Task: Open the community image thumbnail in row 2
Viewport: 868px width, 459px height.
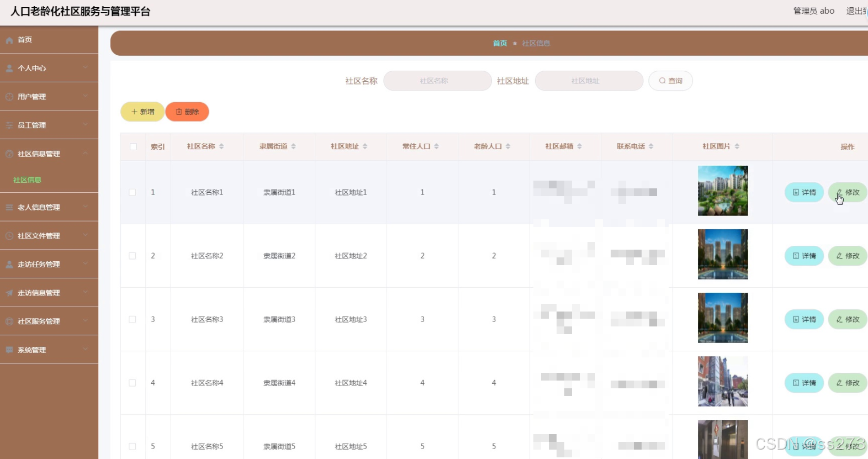Action: (x=723, y=254)
